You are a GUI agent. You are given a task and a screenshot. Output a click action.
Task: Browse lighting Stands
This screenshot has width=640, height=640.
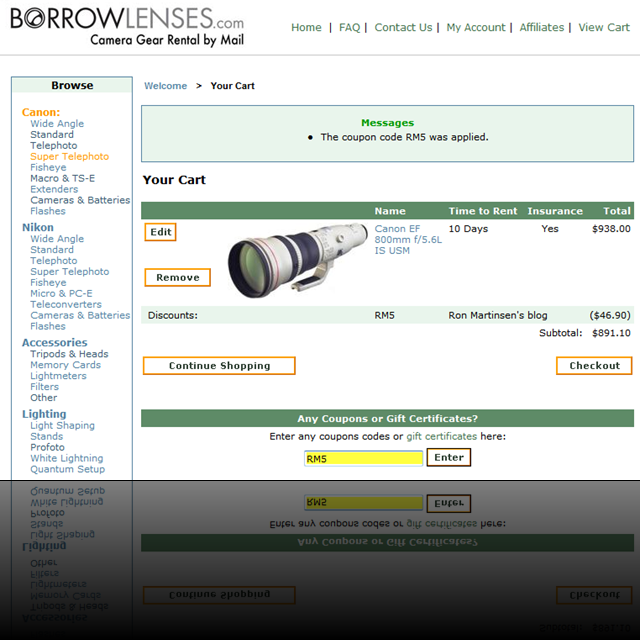(47, 436)
